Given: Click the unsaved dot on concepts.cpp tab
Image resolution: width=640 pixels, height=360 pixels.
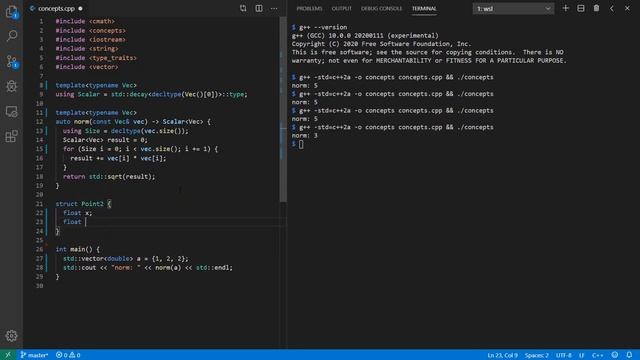Looking at the screenshot, I should click(80, 9).
